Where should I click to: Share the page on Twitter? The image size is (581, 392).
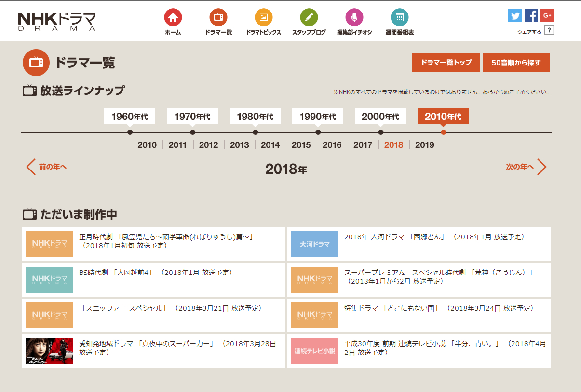[x=515, y=15]
